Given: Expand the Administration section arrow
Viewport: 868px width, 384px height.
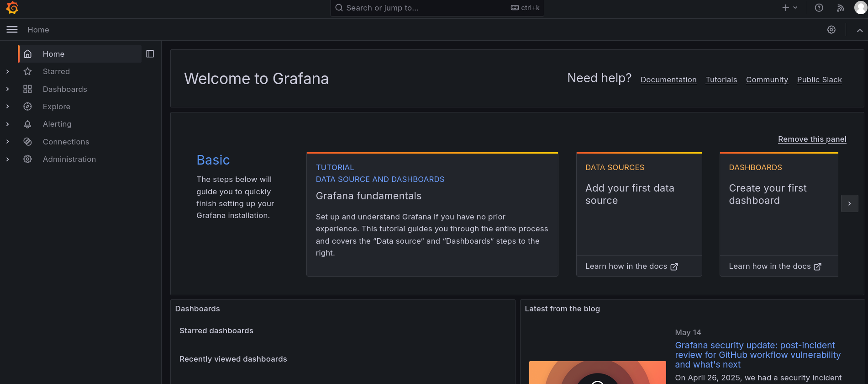Looking at the screenshot, I should (x=7, y=159).
